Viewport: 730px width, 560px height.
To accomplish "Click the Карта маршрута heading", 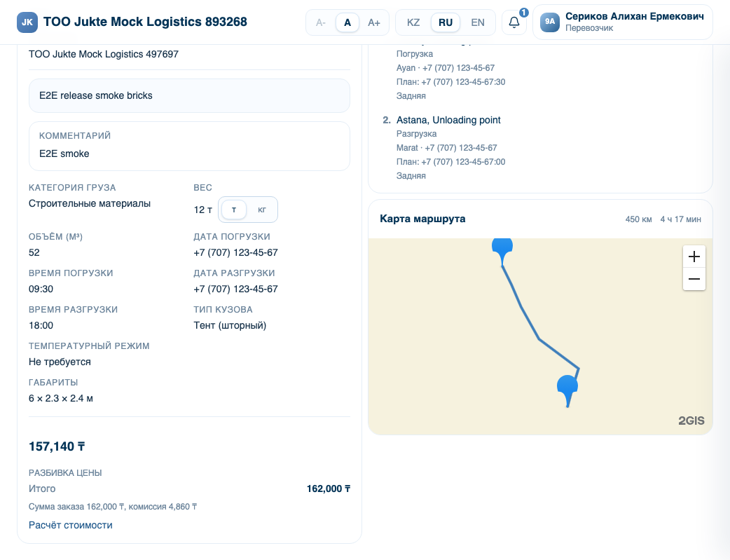I will click(x=422, y=219).
